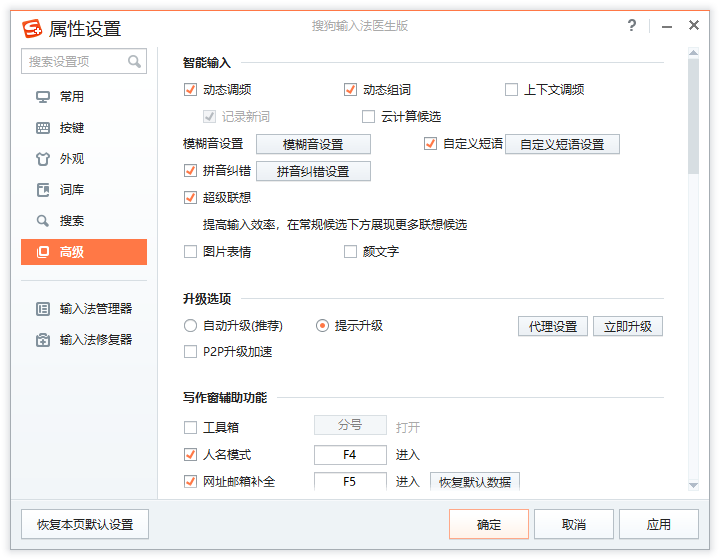Click 立即升级 button
Image resolution: width=720 pixels, height=560 pixels.
[x=628, y=326]
